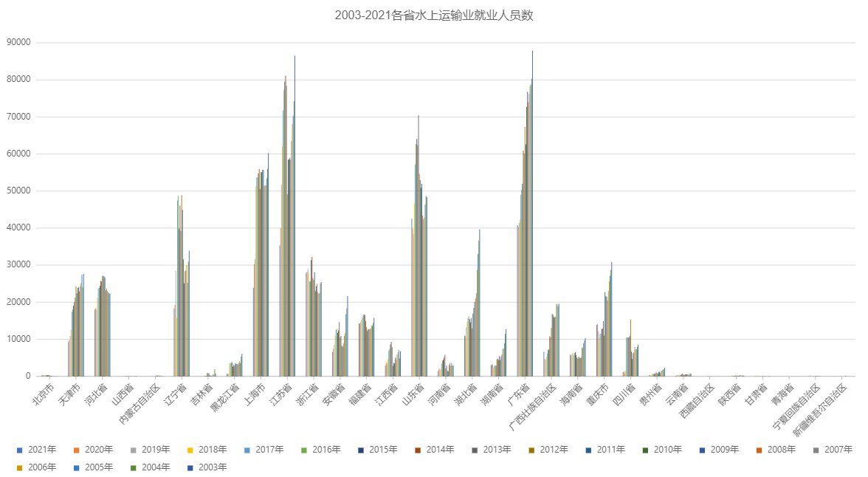This screenshot has width=868, height=477.
Task: Select the 2003年 legend entry
Action: point(207,467)
